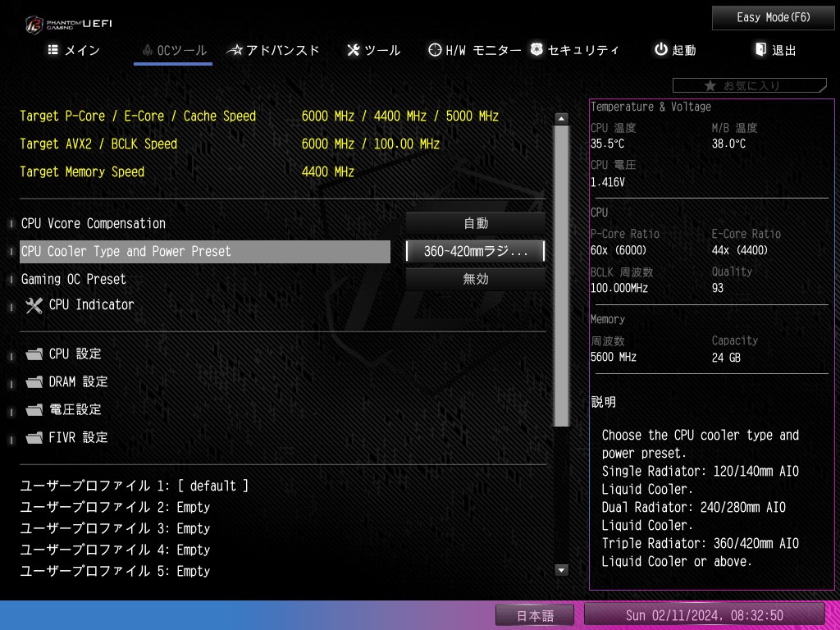Click the list icon beside メイン

click(53, 50)
